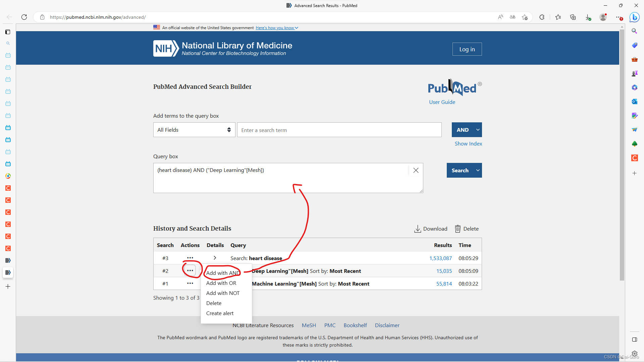This screenshot has width=644, height=362.
Task: Choose Add with OR menu option
Action: coord(221,283)
